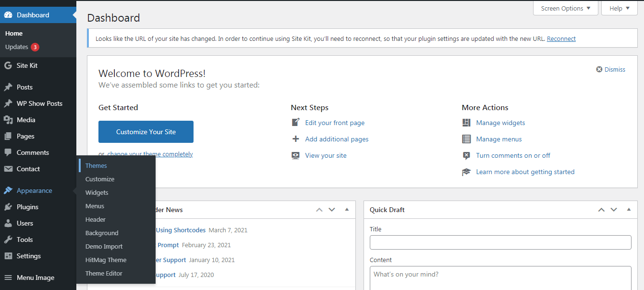Click the WP Show Posts pin icon

pos(8,103)
